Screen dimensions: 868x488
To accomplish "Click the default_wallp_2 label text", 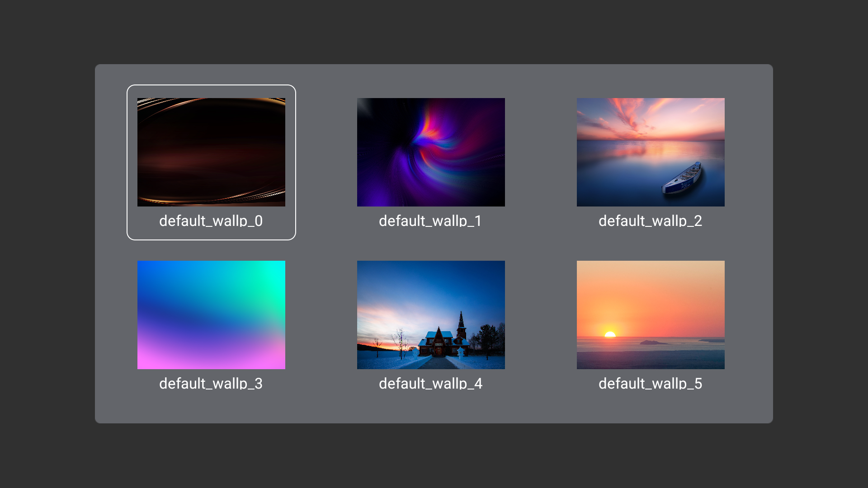I will coord(650,221).
